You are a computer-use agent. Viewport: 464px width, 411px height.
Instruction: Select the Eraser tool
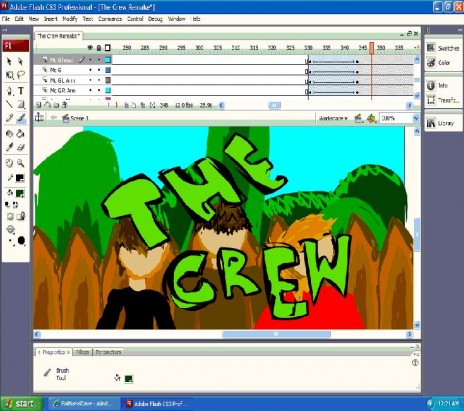21,147
